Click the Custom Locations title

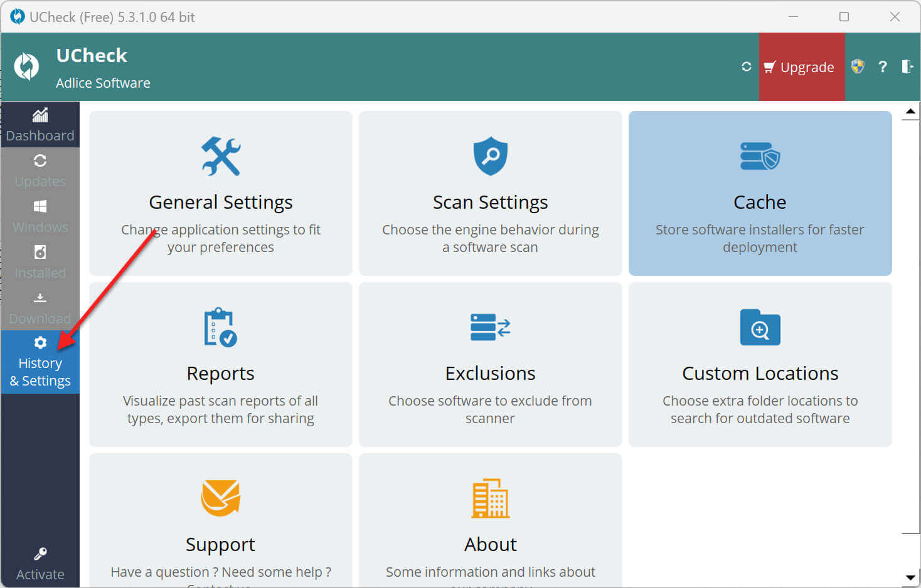tap(760, 374)
